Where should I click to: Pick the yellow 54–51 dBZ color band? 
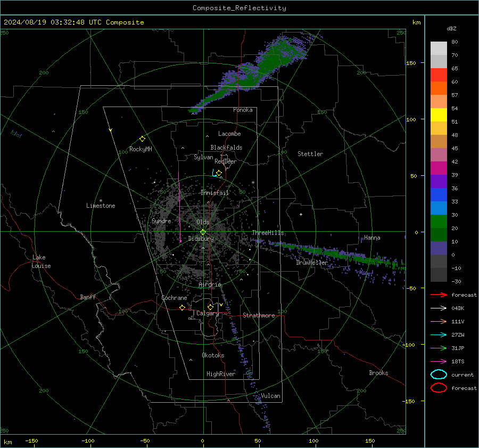(439, 115)
